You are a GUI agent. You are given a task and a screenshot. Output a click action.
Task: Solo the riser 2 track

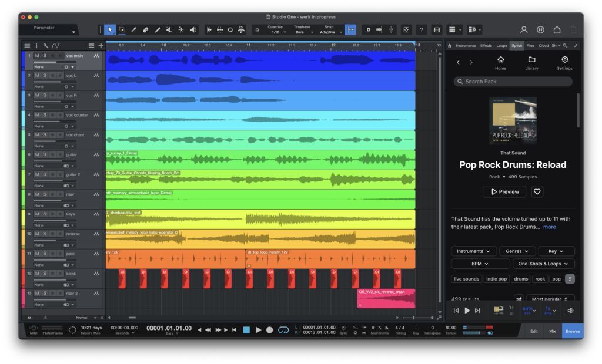tap(45, 293)
